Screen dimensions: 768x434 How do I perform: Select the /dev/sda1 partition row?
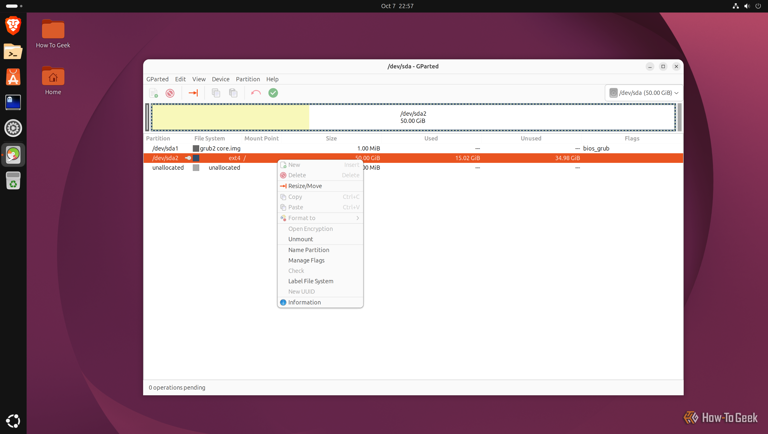(x=413, y=148)
